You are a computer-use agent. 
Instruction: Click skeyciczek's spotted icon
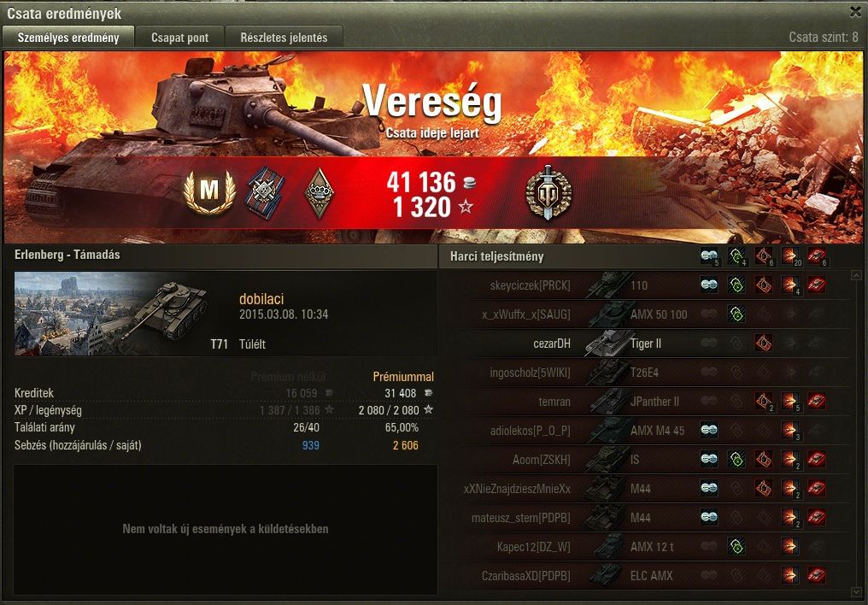coord(709,285)
